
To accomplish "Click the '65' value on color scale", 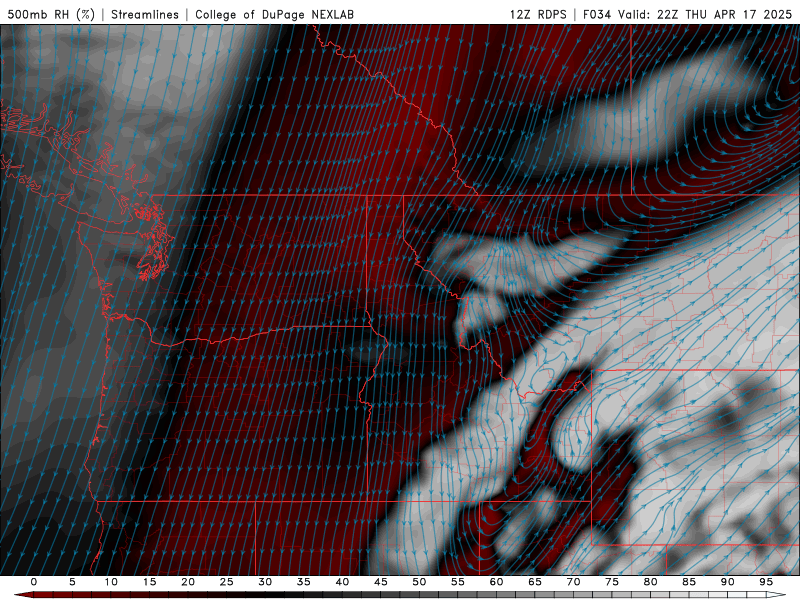I will pos(535,582).
